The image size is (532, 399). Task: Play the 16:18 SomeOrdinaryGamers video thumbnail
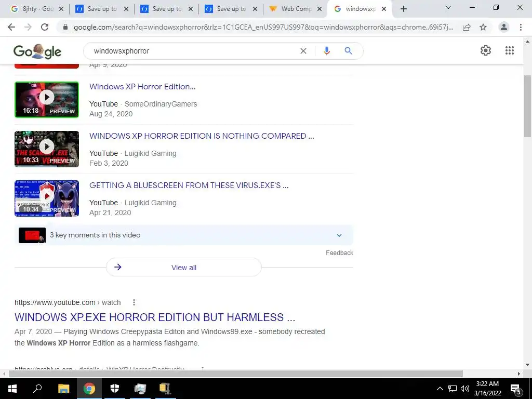click(47, 100)
